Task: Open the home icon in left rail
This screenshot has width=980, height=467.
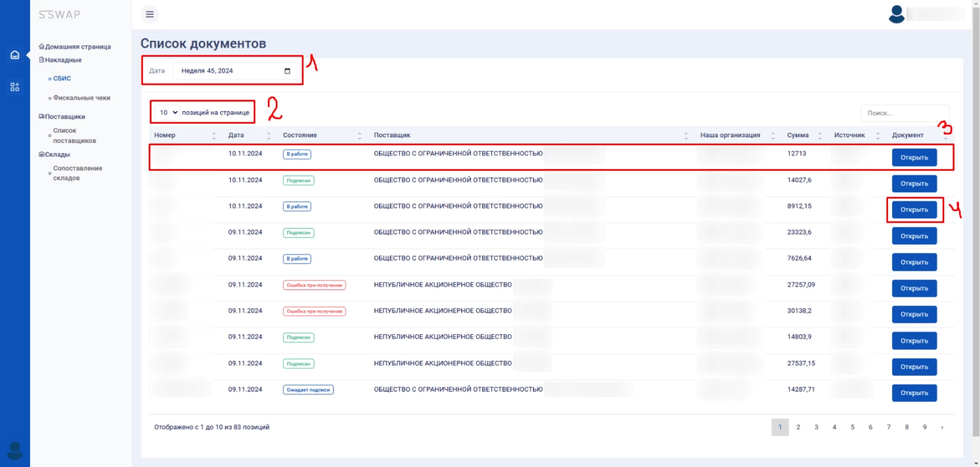Action: [15, 55]
